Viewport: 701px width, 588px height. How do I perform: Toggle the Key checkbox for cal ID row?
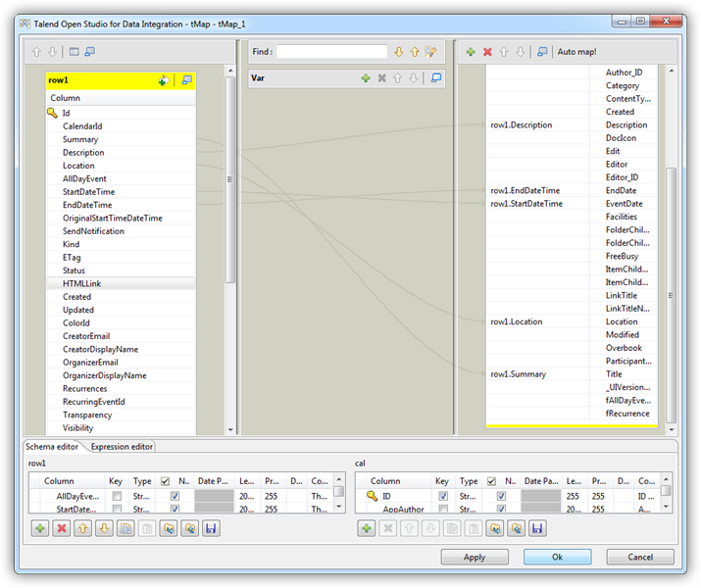click(x=442, y=497)
